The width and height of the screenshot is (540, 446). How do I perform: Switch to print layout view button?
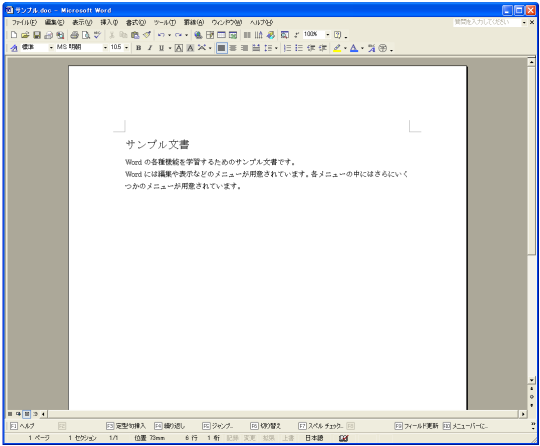27,414
